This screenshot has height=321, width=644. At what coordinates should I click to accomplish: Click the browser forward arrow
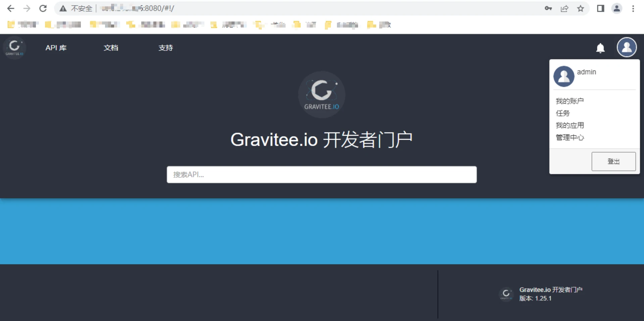[27, 8]
